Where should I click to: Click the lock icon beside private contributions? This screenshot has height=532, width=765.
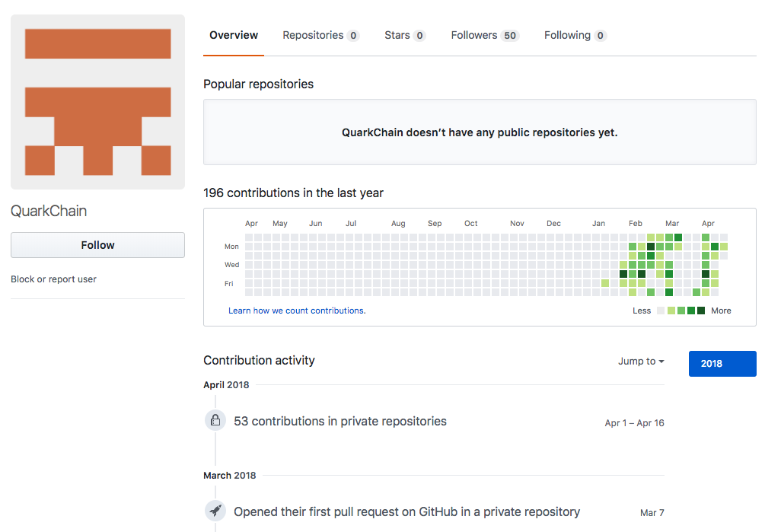tap(215, 419)
